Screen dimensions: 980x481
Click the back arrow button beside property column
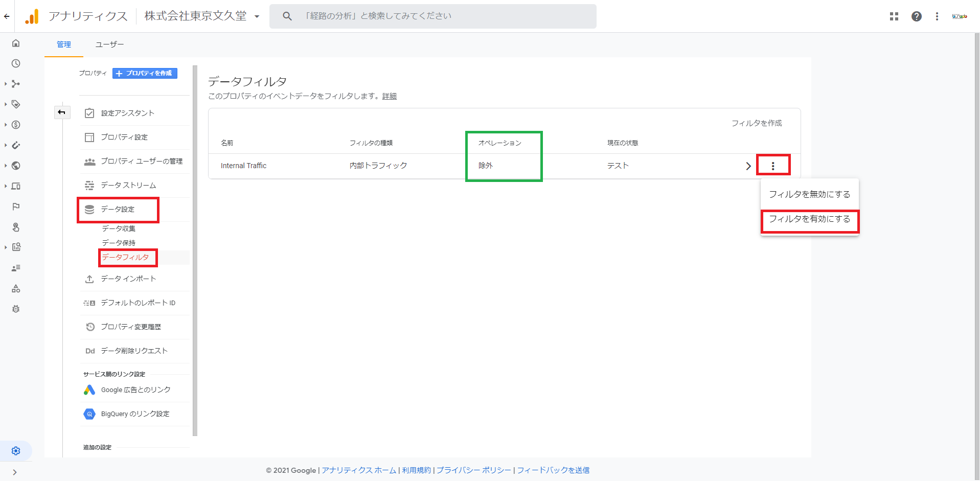62,112
